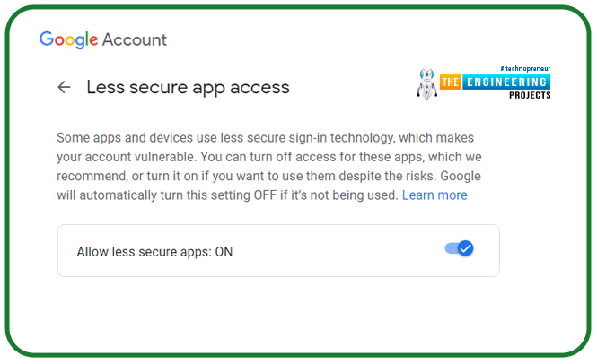Click the Allow less secure apps: ON label
The height and width of the screenshot is (364, 597).
(154, 252)
